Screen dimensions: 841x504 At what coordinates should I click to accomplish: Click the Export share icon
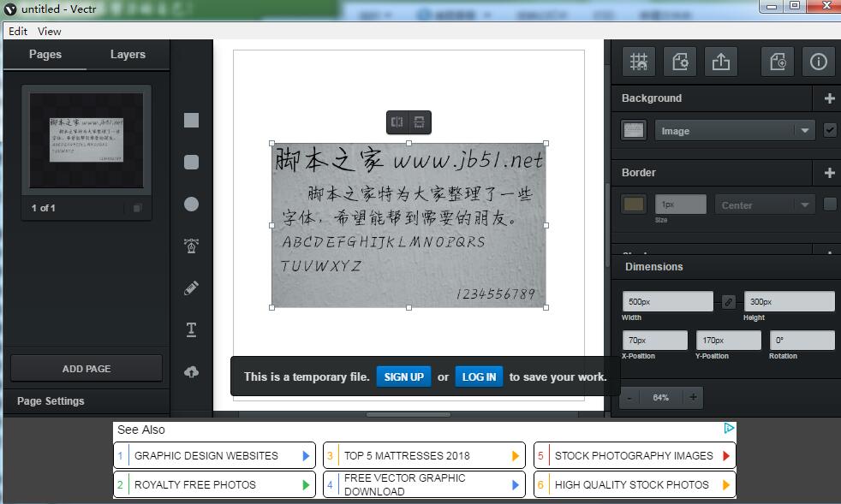click(720, 62)
